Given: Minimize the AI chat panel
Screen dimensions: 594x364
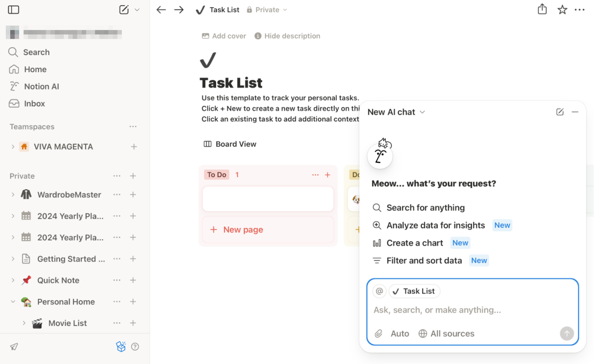Looking at the screenshot, I should pos(575,112).
